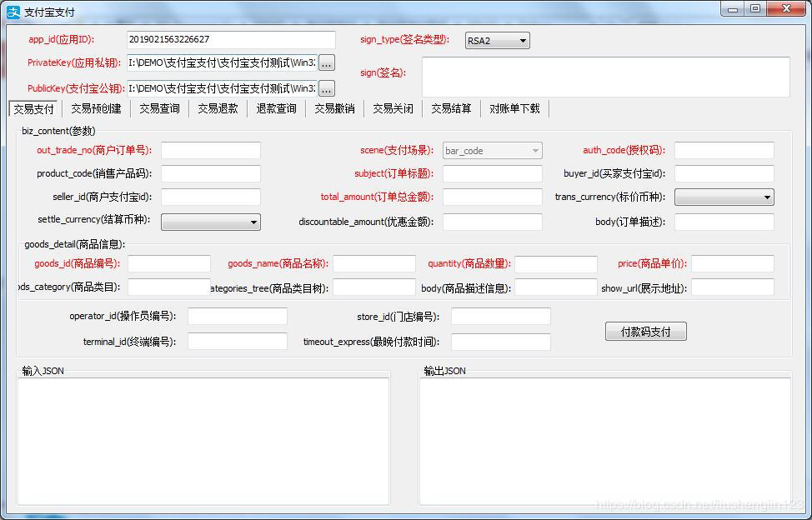Focus the discountable_amount input field
This screenshot has height=520, width=812.
click(x=493, y=222)
